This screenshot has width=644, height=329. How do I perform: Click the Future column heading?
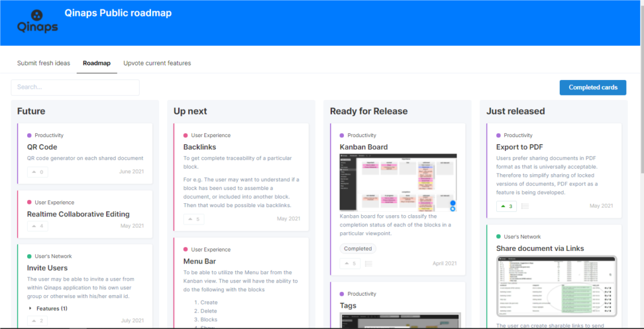31,111
